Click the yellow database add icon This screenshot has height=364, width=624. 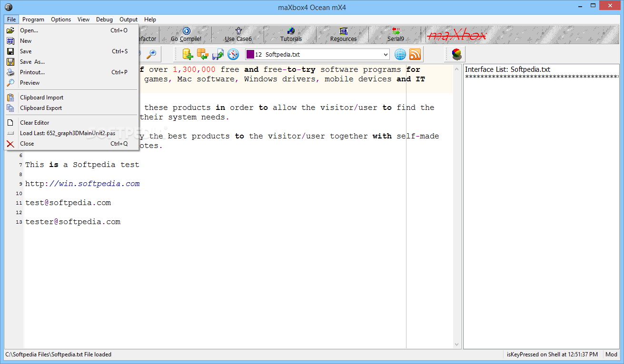pyautogui.click(x=188, y=54)
